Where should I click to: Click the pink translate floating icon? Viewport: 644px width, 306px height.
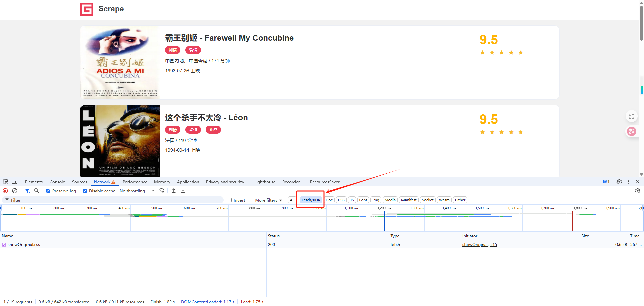(632, 131)
